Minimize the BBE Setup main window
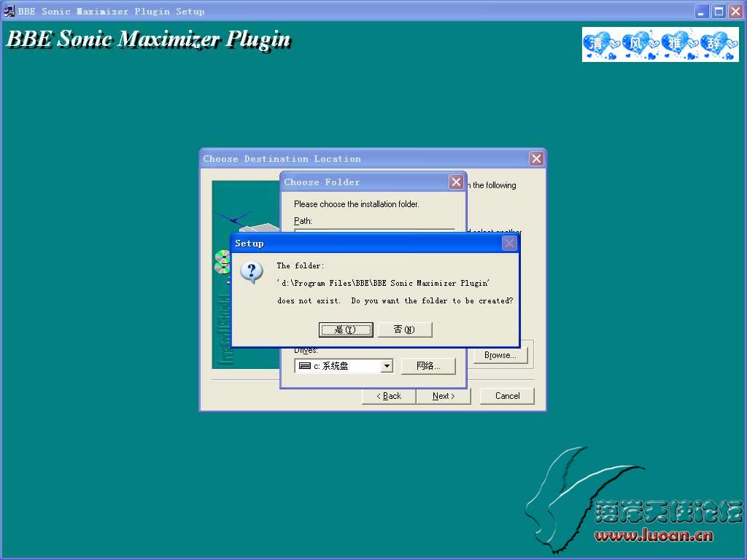 [x=701, y=12]
